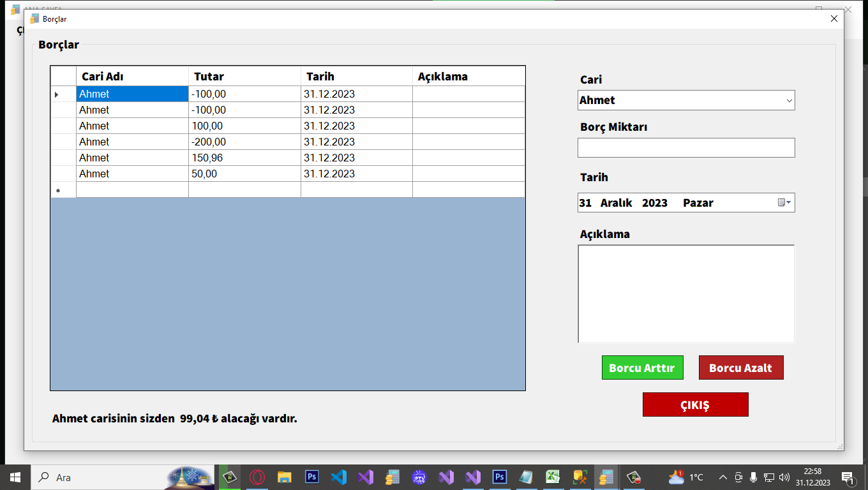Open File Explorer from the taskbar
The height and width of the screenshot is (490, 868).
[x=285, y=477]
